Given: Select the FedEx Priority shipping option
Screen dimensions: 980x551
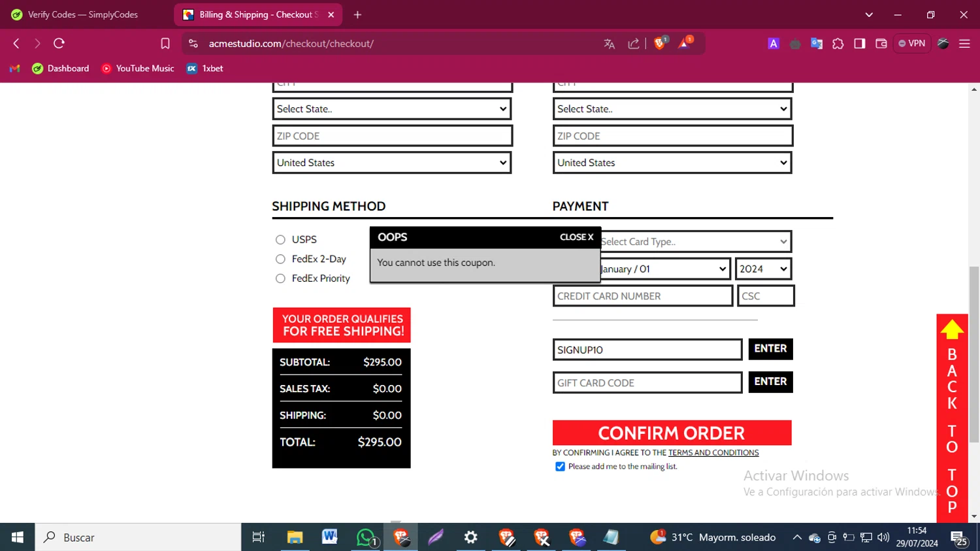Looking at the screenshot, I should click(x=280, y=278).
